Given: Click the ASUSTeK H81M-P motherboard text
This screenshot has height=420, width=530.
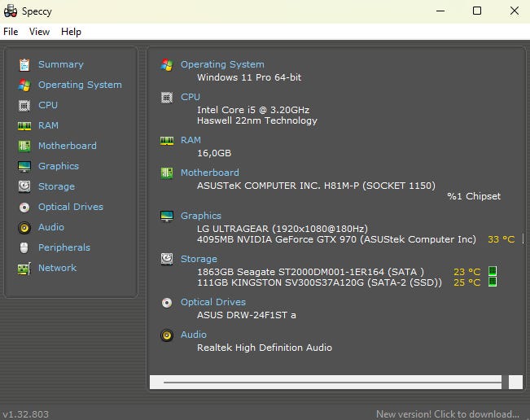Looking at the screenshot, I should [x=316, y=186].
